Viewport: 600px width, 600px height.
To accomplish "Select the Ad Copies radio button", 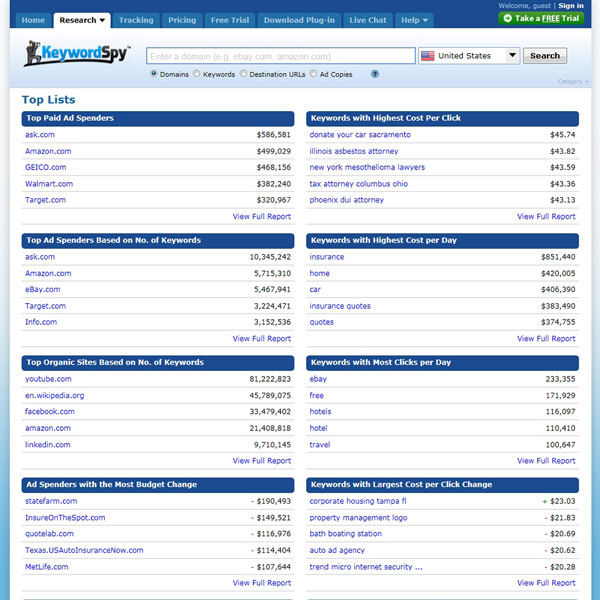I will (313, 73).
